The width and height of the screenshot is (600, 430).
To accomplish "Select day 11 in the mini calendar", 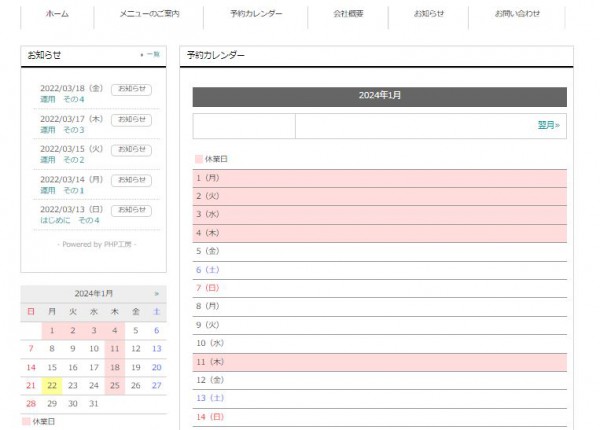I will click(x=115, y=349).
